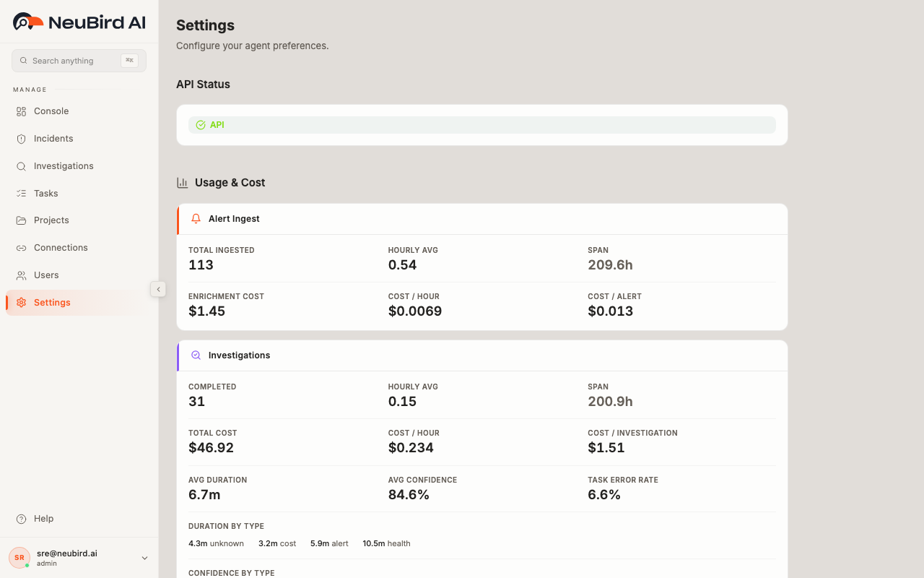The width and height of the screenshot is (924, 578).
Task: Click the Settings gear icon in sidebar
Action: (x=22, y=302)
